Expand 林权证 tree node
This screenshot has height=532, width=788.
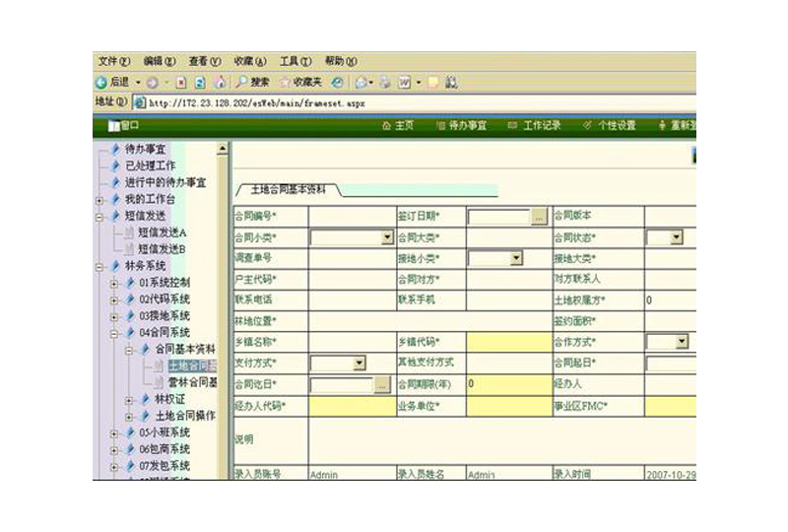tap(129, 400)
